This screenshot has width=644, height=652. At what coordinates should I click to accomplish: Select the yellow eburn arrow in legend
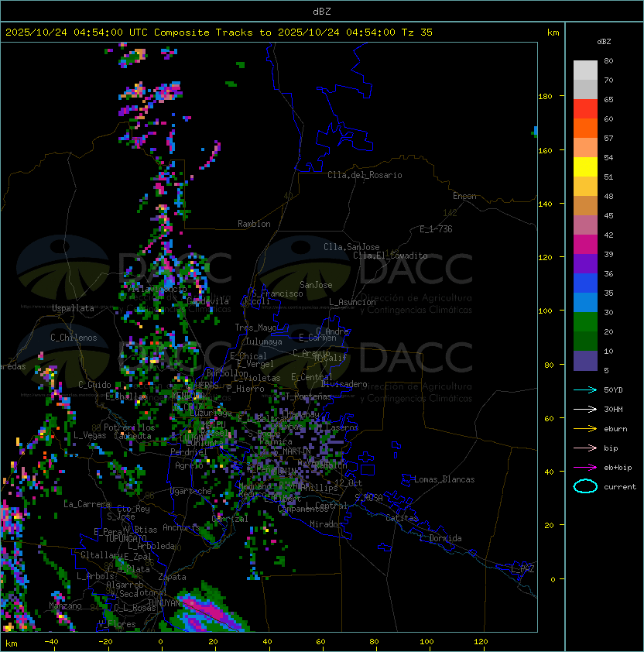coord(585,429)
